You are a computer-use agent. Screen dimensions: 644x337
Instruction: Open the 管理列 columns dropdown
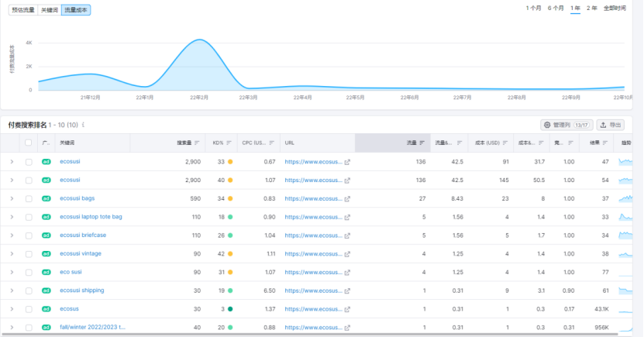coord(567,125)
